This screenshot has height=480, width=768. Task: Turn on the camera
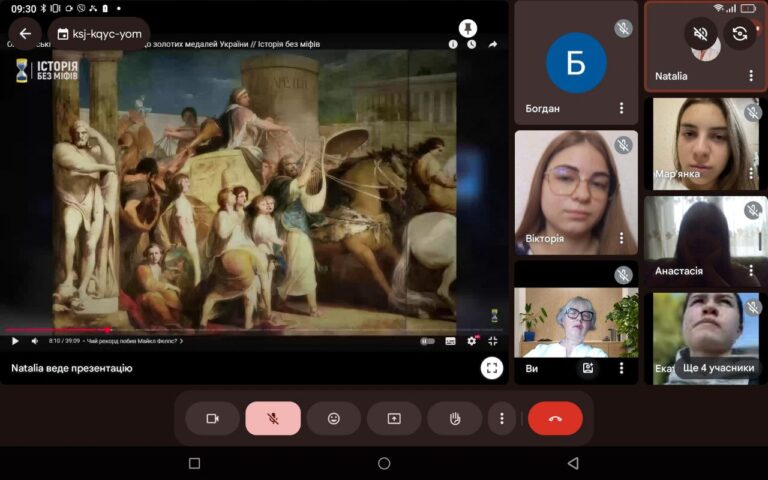tap(212, 418)
